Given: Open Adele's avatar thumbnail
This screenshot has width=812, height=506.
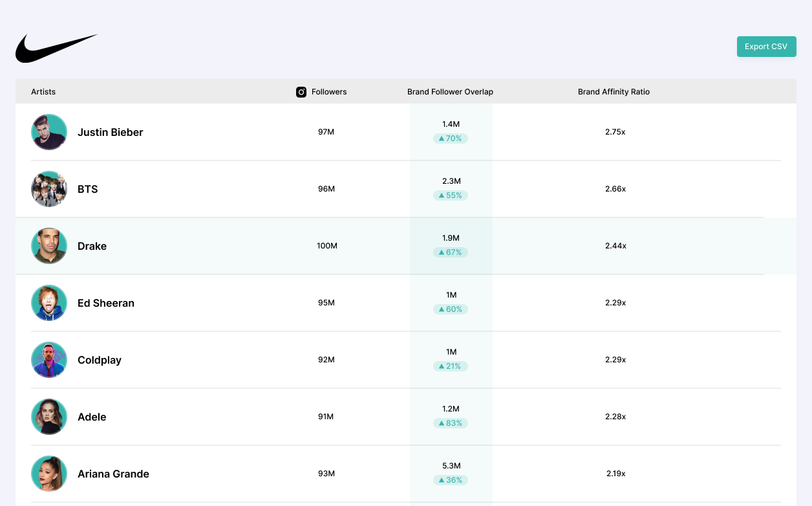Looking at the screenshot, I should 49,417.
